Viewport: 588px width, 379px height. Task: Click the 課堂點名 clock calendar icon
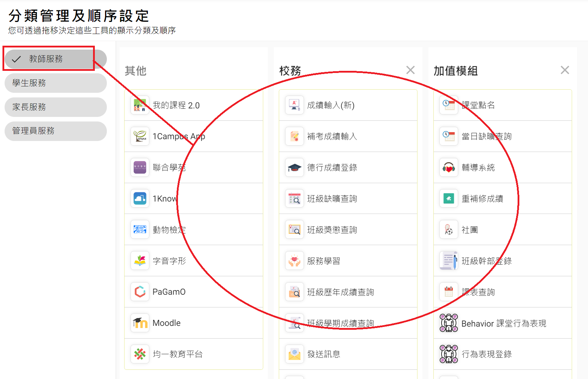(449, 105)
